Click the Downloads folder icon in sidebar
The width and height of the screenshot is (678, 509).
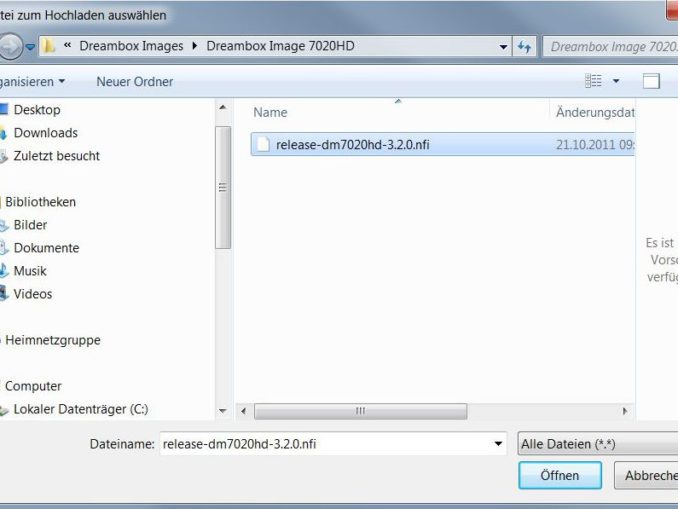point(3,133)
